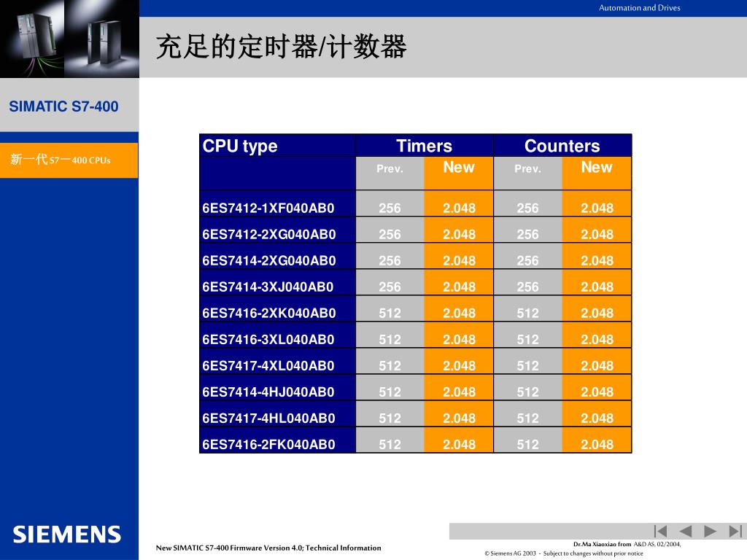Select row 6ES7416-2XK040AB0

[415, 308]
